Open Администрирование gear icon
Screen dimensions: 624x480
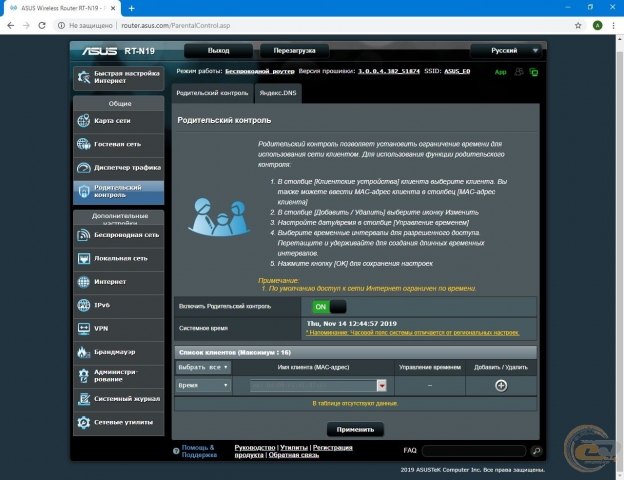click(84, 376)
